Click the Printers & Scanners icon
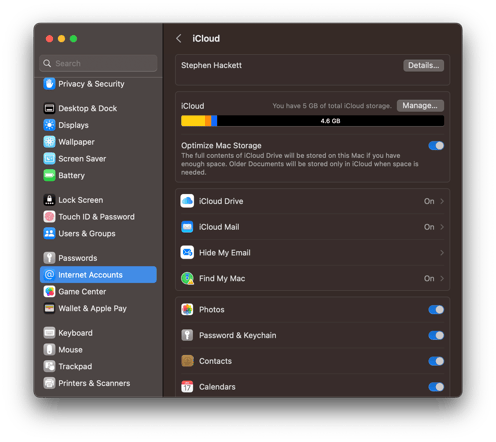This screenshot has width=496, height=442. (x=49, y=383)
